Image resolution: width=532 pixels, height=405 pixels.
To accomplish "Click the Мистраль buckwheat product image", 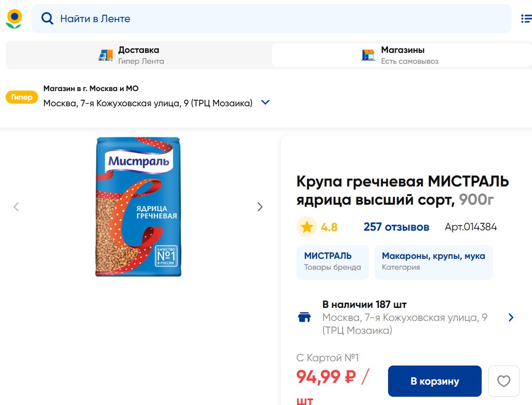I will pos(138,206).
